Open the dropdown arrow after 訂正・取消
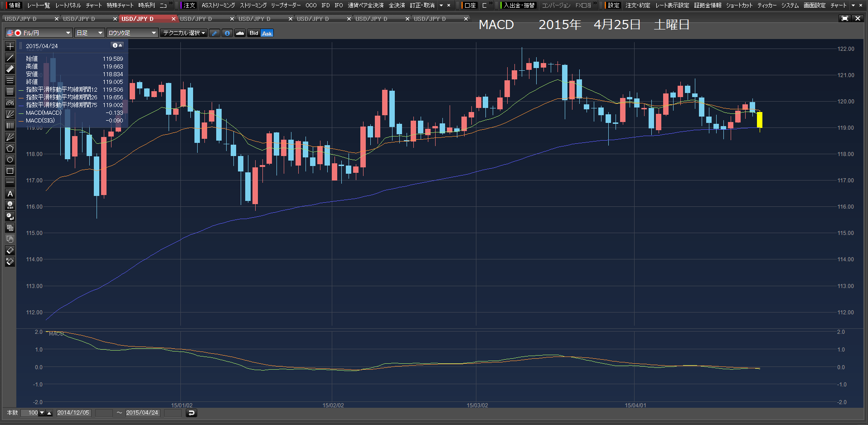The image size is (868, 425). (x=441, y=5)
